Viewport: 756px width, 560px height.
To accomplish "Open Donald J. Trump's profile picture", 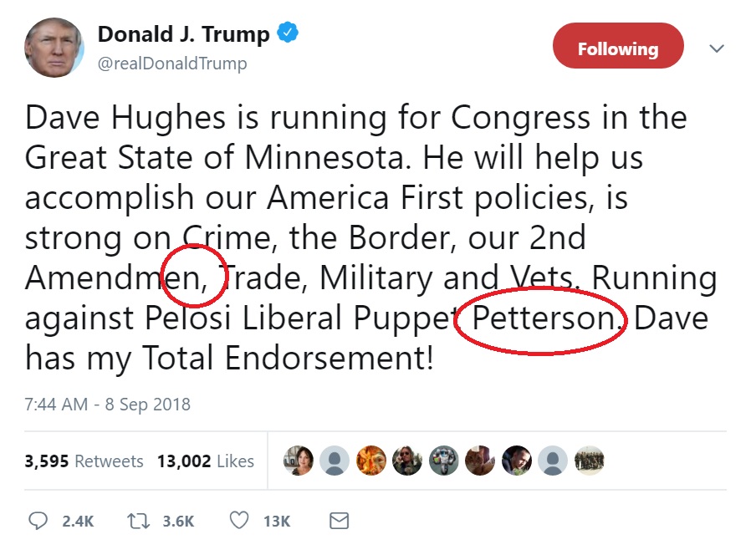I will (54, 47).
